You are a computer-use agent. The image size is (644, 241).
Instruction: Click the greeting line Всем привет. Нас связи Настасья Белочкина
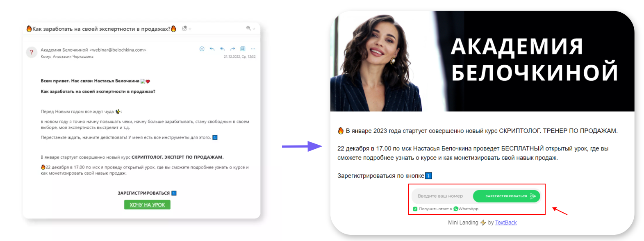pyautogui.click(x=90, y=81)
